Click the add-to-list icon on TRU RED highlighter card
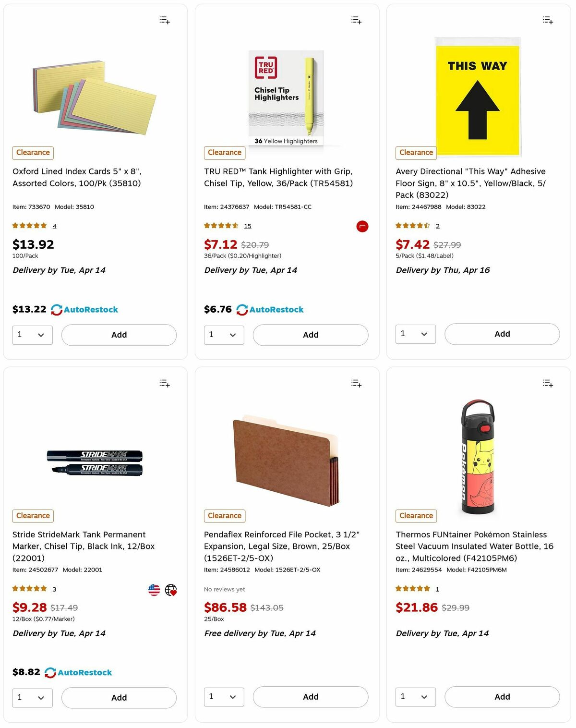576x728 pixels. (x=356, y=20)
